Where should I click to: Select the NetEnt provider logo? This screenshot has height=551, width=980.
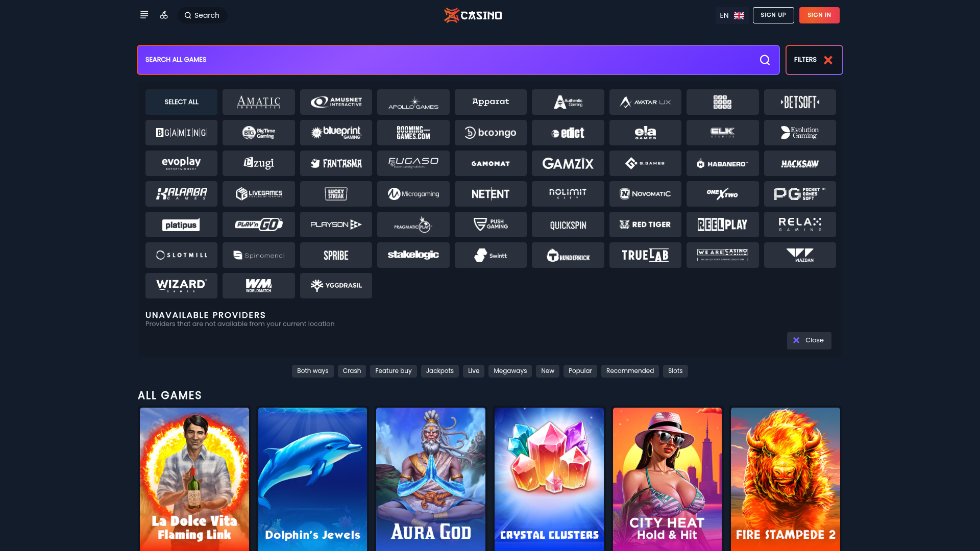click(x=491, y=194)
